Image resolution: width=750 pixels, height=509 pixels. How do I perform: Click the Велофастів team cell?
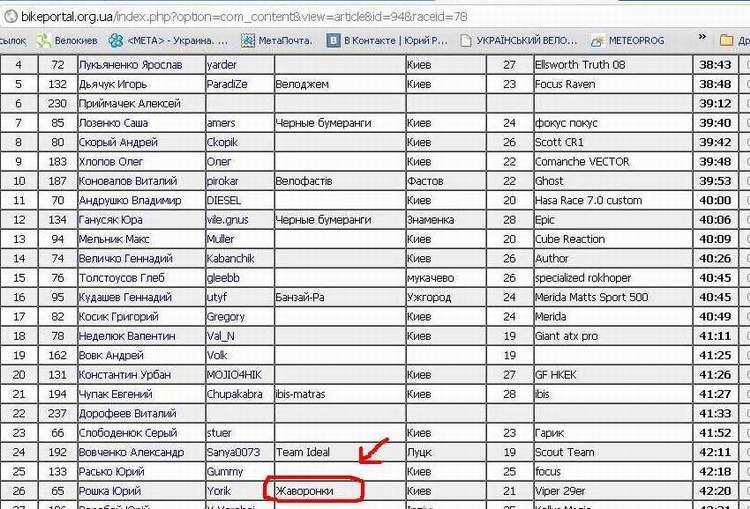pyautogui.click(x=307, y=181)
